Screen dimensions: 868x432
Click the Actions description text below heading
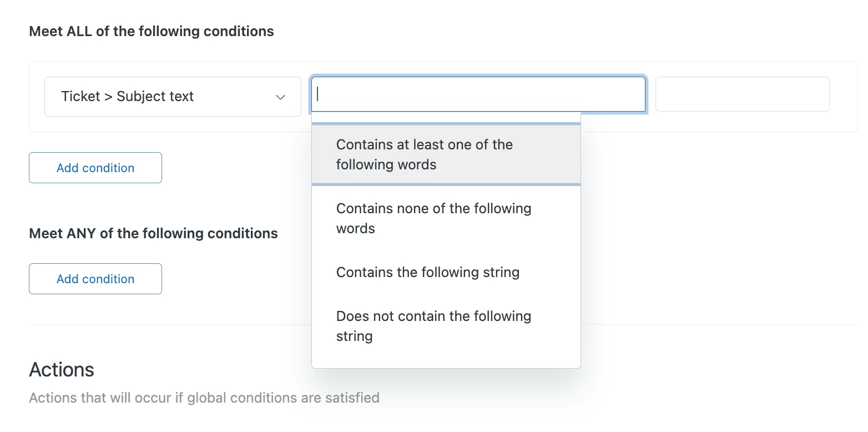[204, 398]
